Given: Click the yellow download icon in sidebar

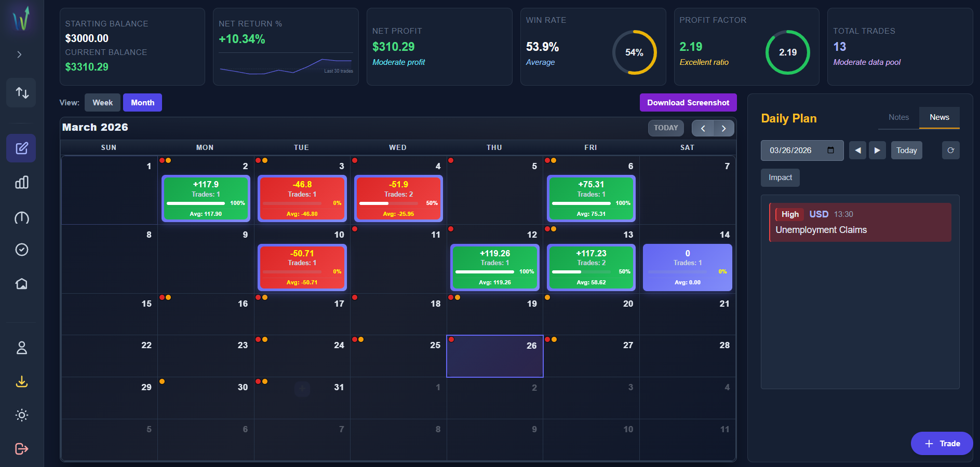Looking at the screenshot, I should click(x=21, y=382).
